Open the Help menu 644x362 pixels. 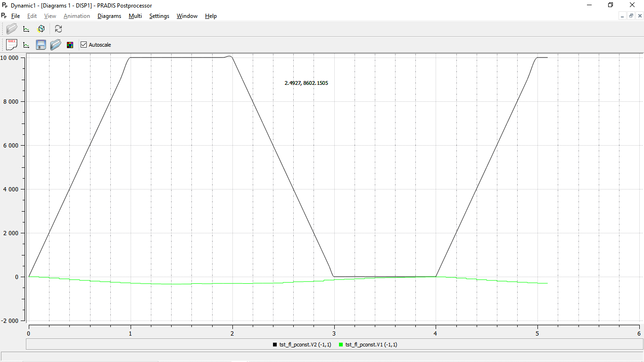click(211, 16)
